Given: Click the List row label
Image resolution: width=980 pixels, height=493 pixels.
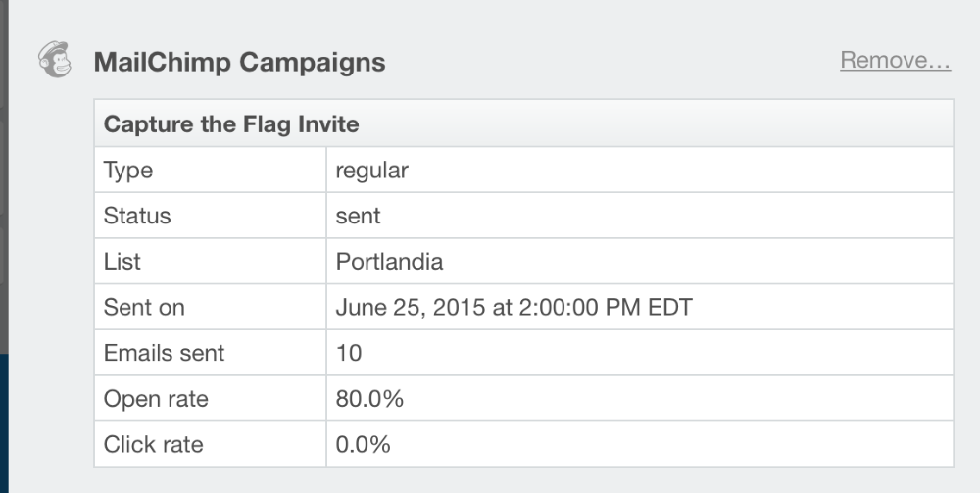Looking at the screenshot, I should (x=122, y=262).
